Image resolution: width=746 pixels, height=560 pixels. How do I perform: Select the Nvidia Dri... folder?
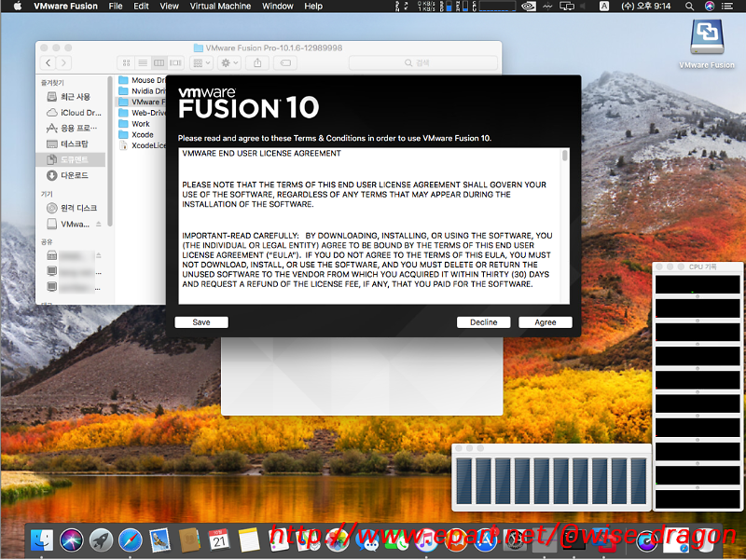click(x=142, y=91)
